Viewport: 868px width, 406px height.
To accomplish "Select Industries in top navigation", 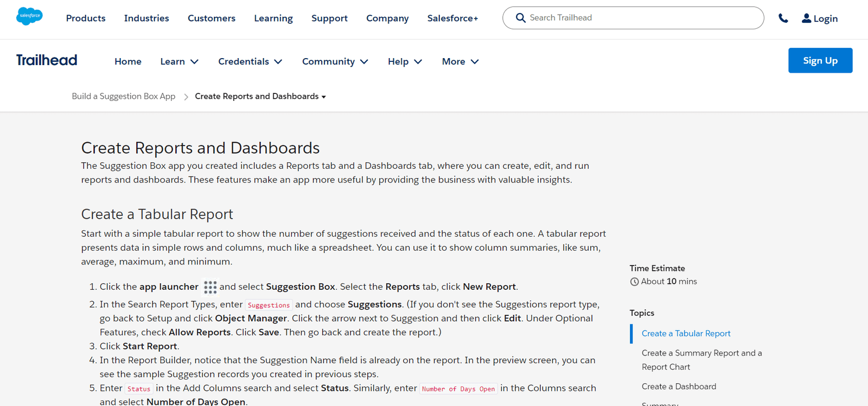I will [146, 18].
